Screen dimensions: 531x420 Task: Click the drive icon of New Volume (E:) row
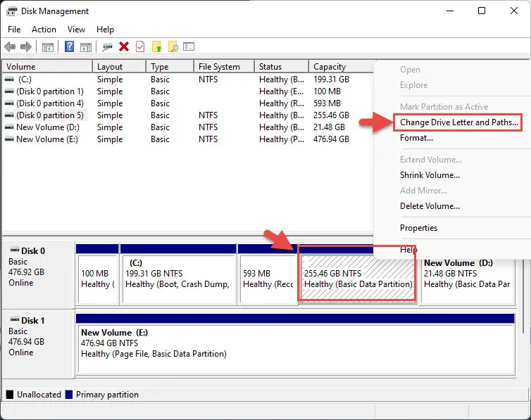click(9, 139)
